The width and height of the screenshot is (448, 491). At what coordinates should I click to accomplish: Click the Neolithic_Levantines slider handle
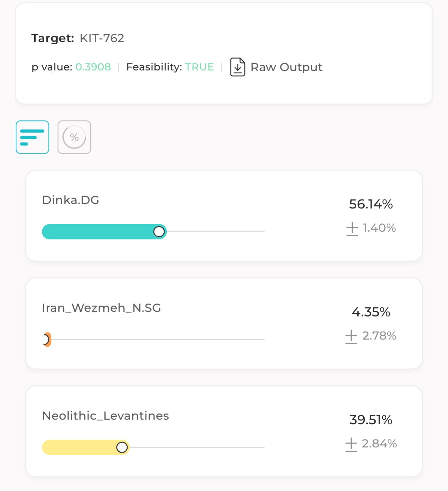122,447
